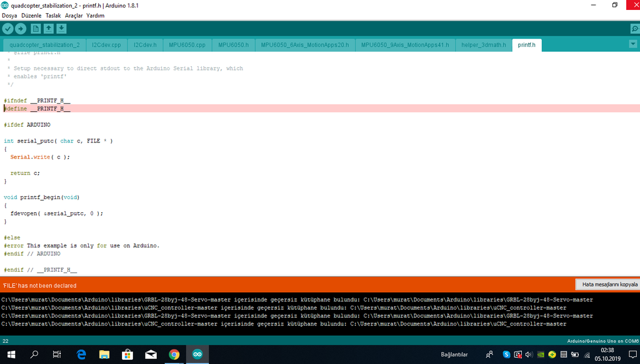Click the 'FILE' has not been declared error message
640x364 pixels.
coord(39,286)
